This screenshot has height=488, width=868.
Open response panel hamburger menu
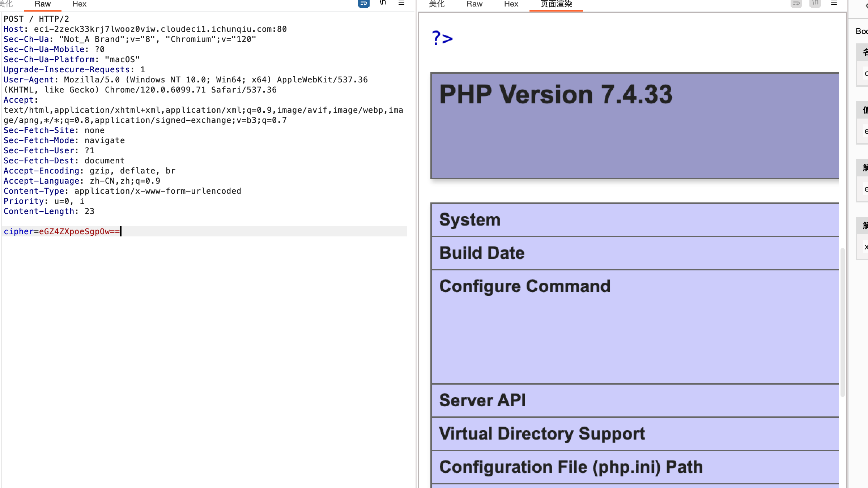(834, 3)
